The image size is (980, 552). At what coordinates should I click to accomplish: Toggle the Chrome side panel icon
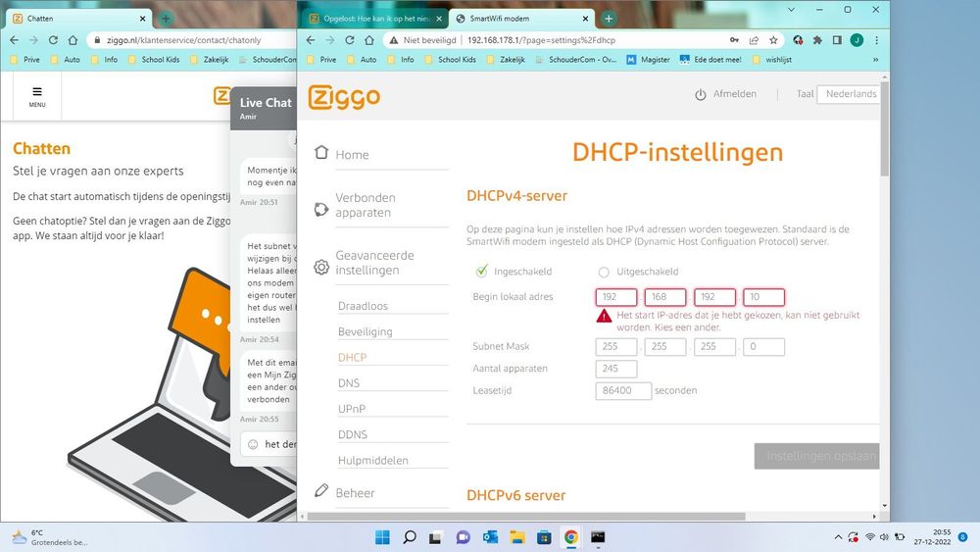[x=837, y=40]
